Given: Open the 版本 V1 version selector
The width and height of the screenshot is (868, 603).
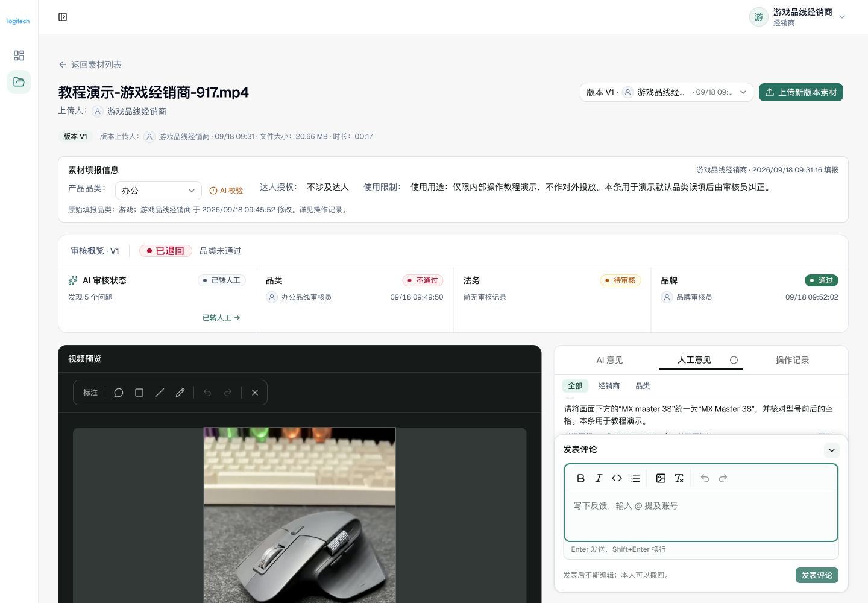Looking at the screenshot, I should coord(666,92).
